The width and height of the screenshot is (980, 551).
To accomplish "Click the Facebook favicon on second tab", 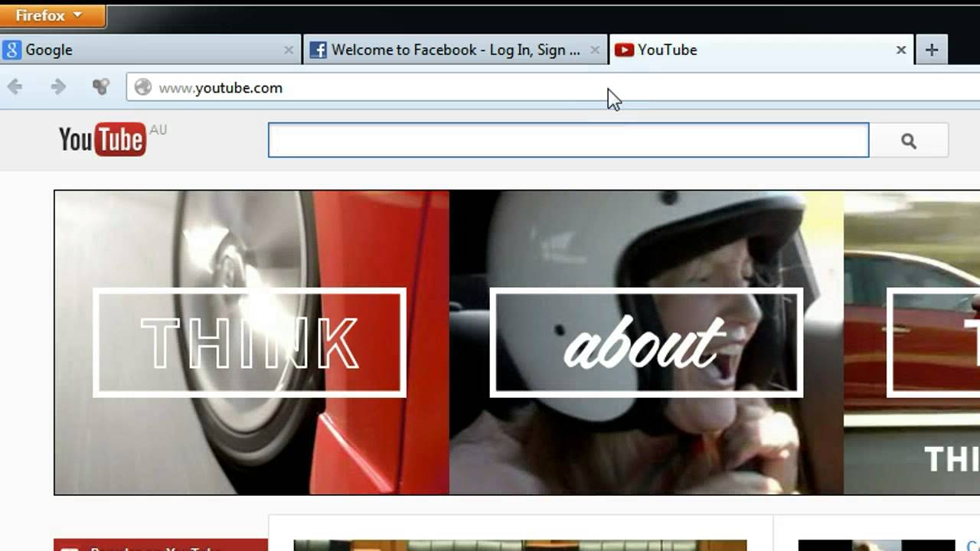I will pos(318,50).
